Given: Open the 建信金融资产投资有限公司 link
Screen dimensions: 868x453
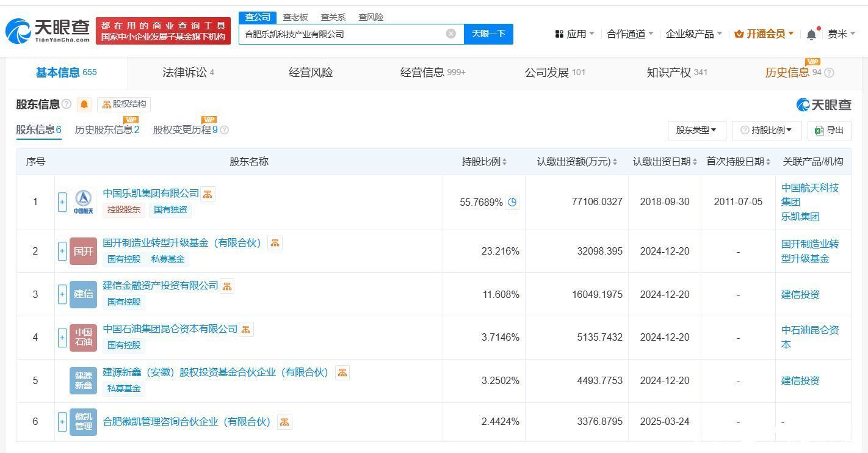Looking at the screenshot, I should click(161, 286).
